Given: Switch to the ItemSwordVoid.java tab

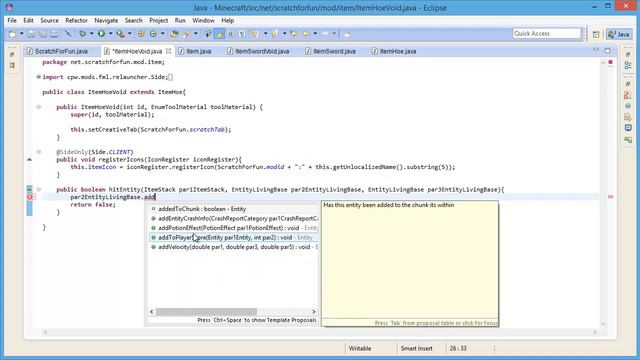Looking at the screenshot, I should pos(262,51).
